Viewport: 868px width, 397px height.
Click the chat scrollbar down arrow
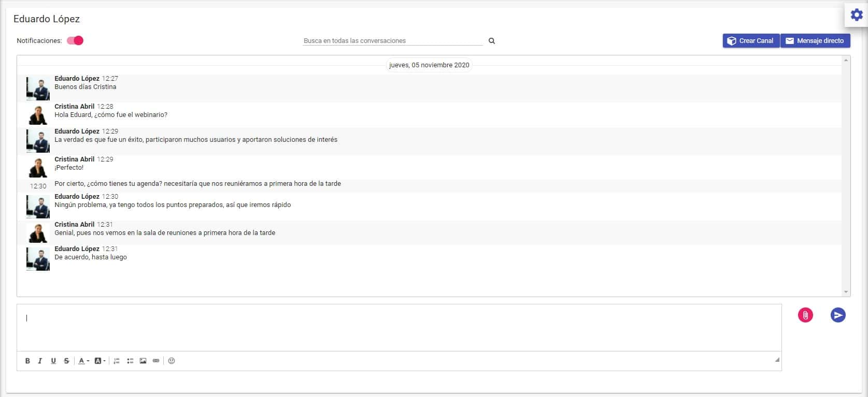tap(846, 292)
